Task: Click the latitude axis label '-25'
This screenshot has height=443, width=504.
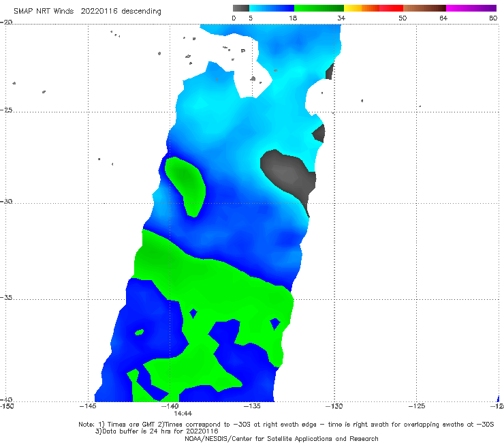Action: pyautogui.click(x=6, y=110)
